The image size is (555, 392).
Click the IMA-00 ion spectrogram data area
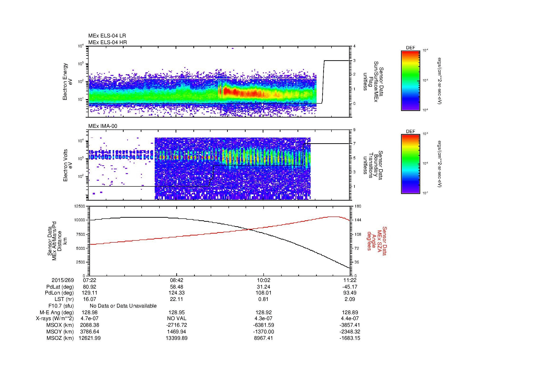[x=232, y=169]
